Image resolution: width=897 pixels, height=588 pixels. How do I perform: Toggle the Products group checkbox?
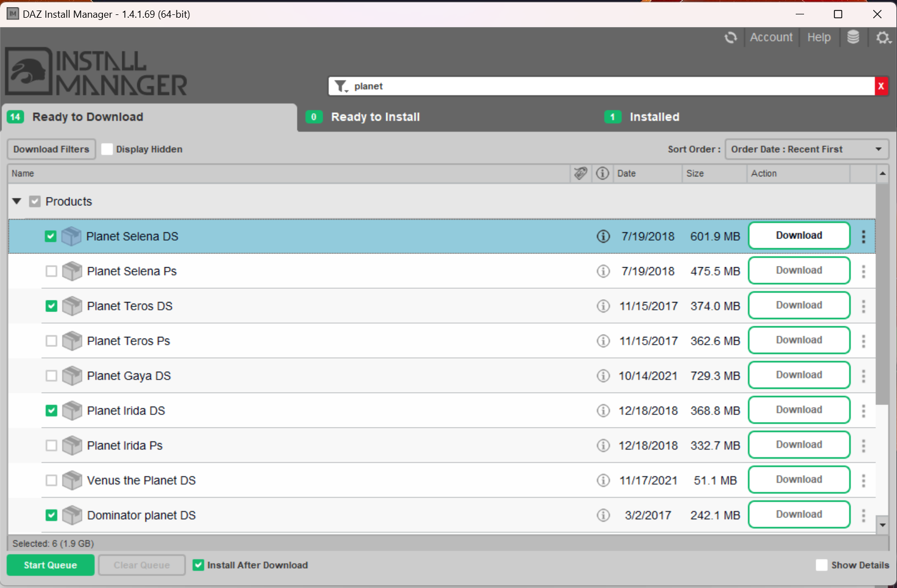(x=35, y=201)
